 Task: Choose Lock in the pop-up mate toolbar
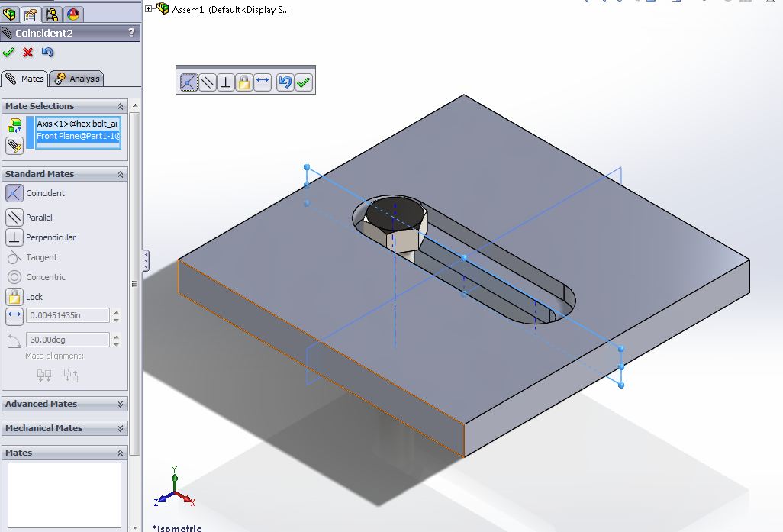(x=243, y=82)
